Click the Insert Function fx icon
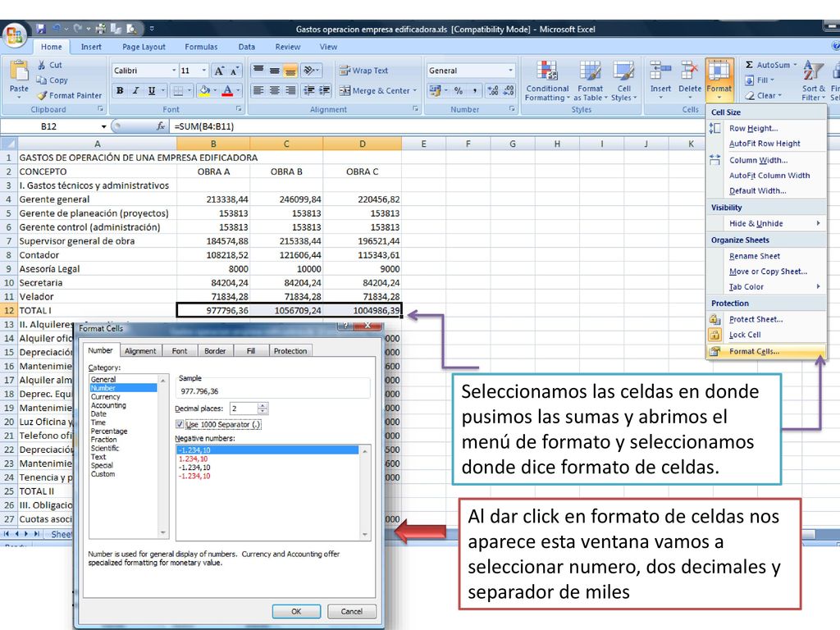Screen dimensions: 840x630 pos(160,126)
